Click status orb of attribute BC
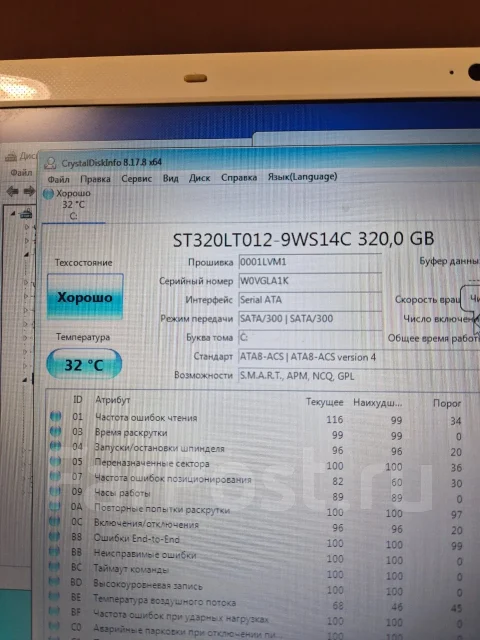 tap(54, 567)
